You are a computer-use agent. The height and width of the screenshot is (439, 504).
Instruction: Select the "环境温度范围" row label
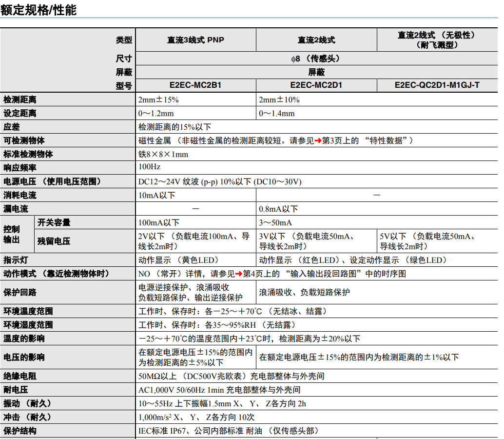coord(28,311)
